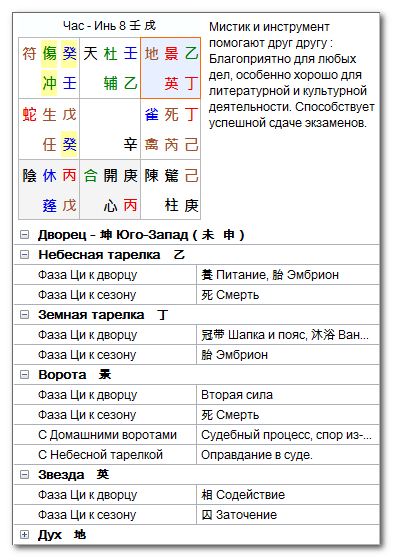This screenshot has width=393, height=558.
Task: Select the 芮 star character
Action: (171, 144)
